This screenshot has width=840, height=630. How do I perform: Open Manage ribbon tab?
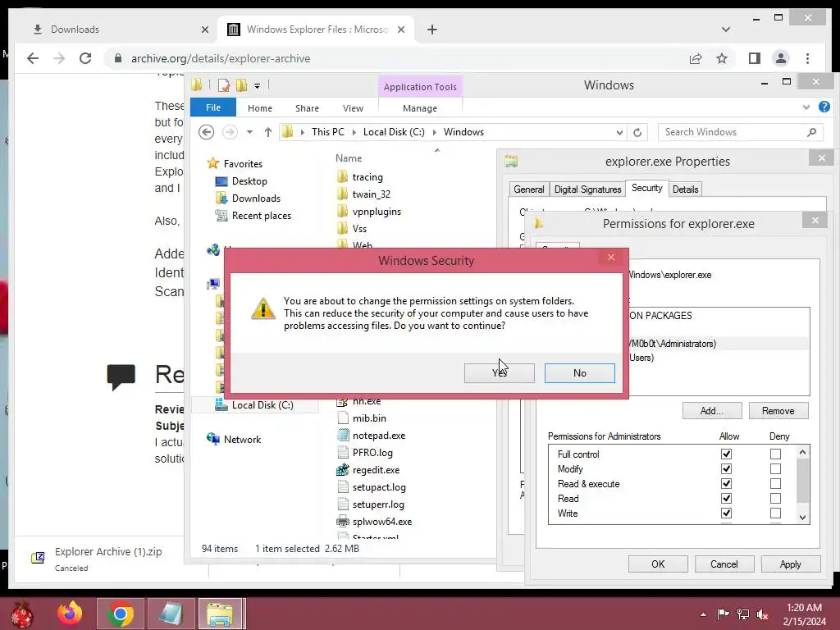point(420,108)
